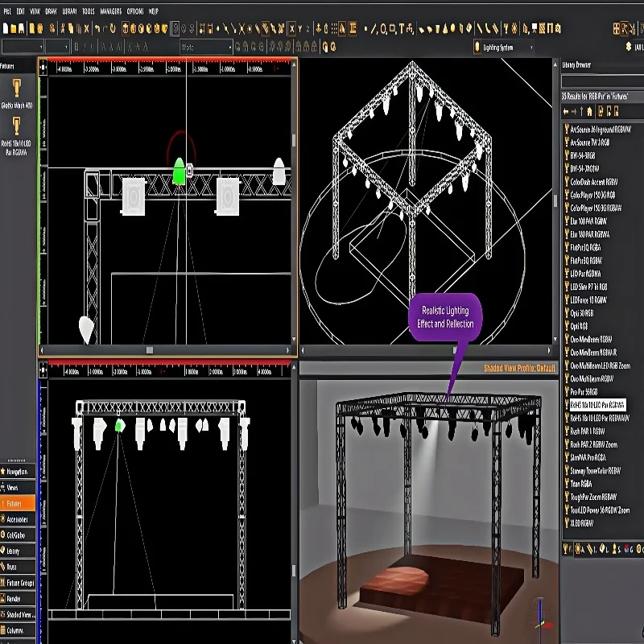Open the Help menu
644x644 pixels.
tap(153, 11)
